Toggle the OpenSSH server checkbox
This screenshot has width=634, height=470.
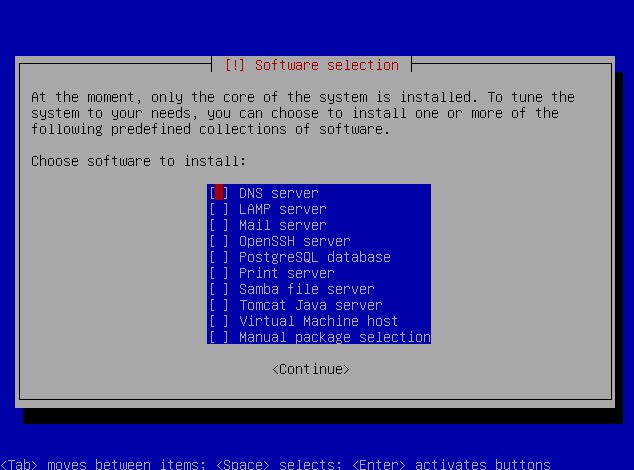pyautogui.click(x=219, y=241)
